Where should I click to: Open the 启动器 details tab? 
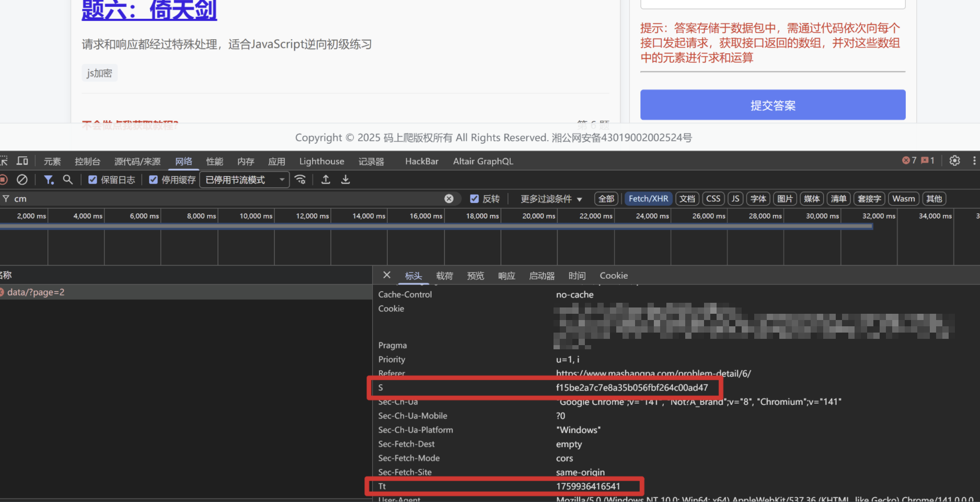pos(542,276)
